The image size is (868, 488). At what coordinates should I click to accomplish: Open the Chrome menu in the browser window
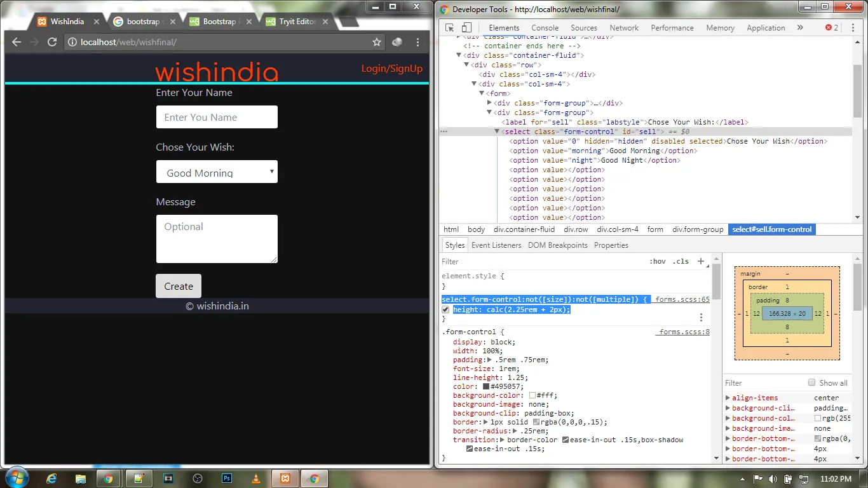417,42
